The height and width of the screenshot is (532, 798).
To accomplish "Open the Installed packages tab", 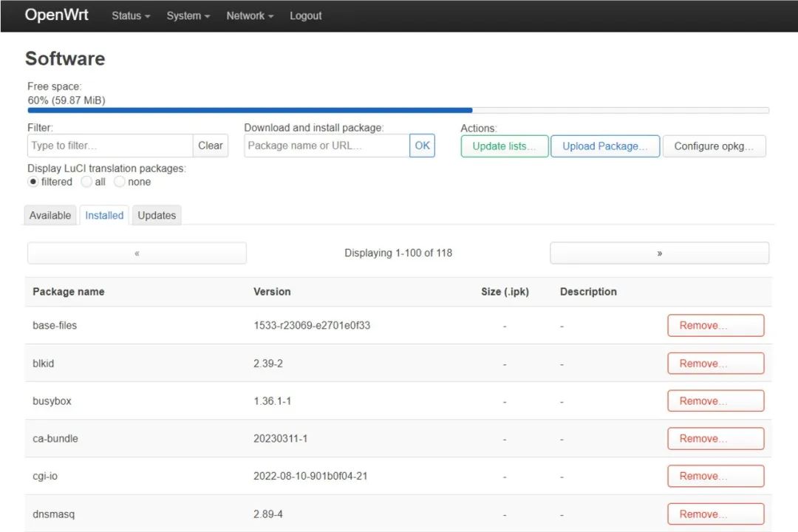I will tap(104, 215).
